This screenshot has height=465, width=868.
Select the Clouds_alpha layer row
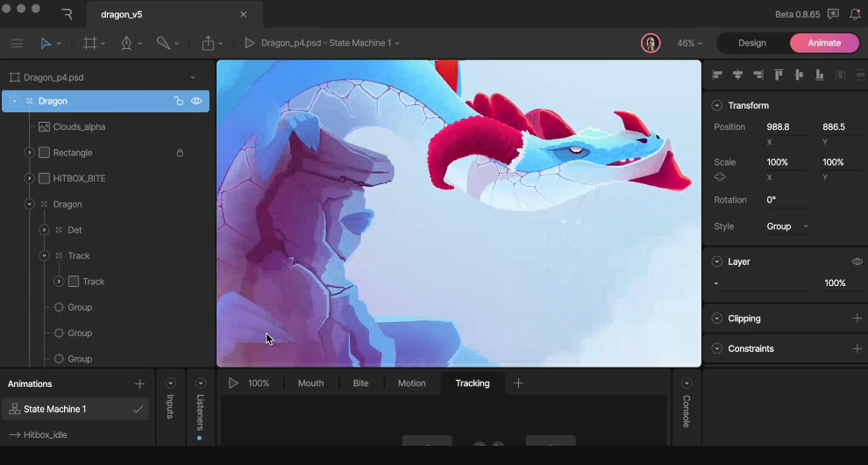(x=106, y=127)
